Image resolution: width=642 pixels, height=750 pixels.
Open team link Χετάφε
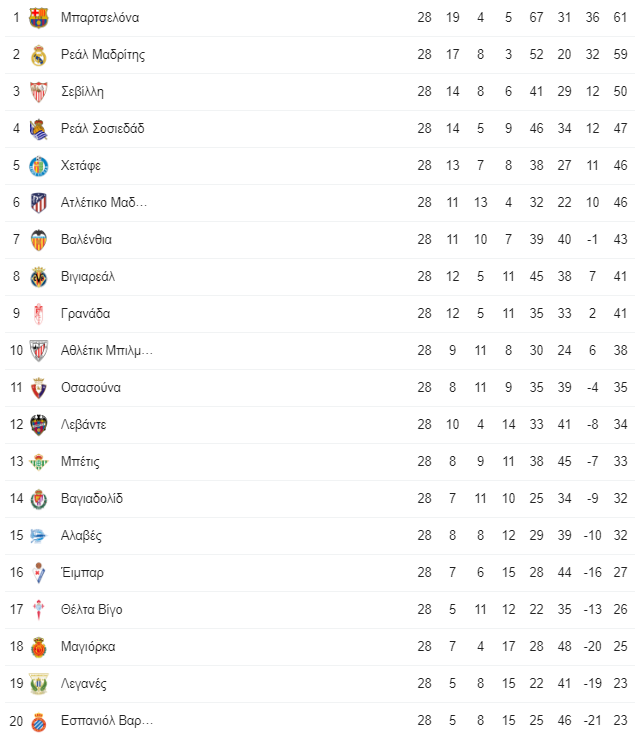81,165
